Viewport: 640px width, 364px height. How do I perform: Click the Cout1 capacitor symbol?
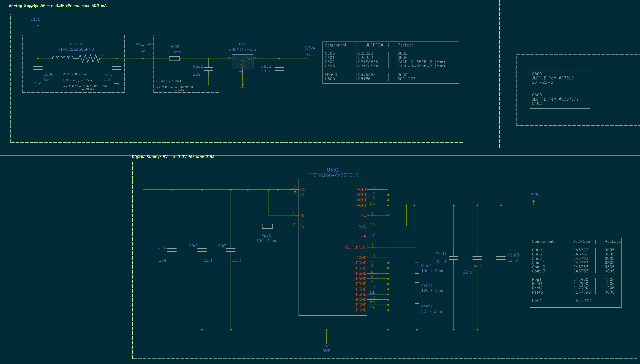454,258
